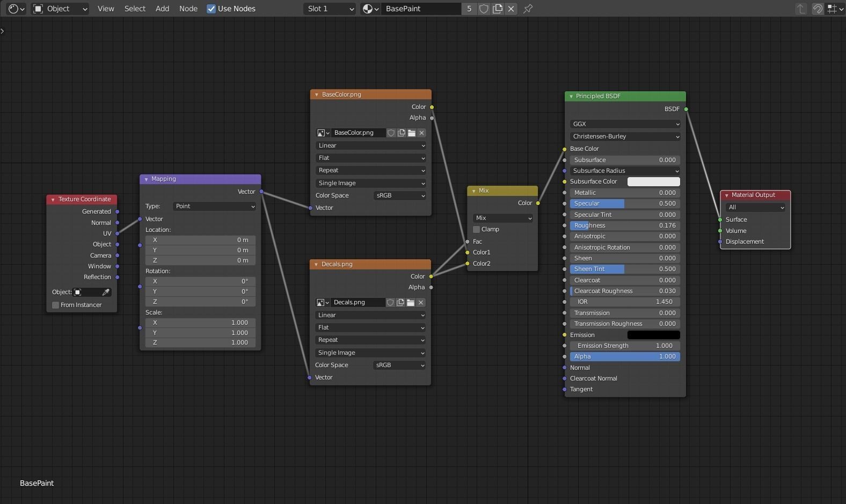846x504 pixels.
Task: Open the Mapping Type dropdown set to Point
Action: [214, 206]
